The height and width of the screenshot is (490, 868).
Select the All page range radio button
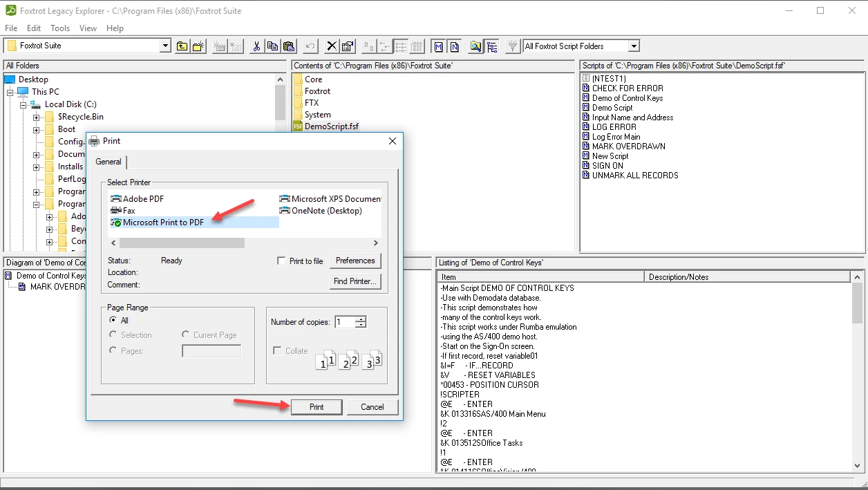tap(113, 321)
